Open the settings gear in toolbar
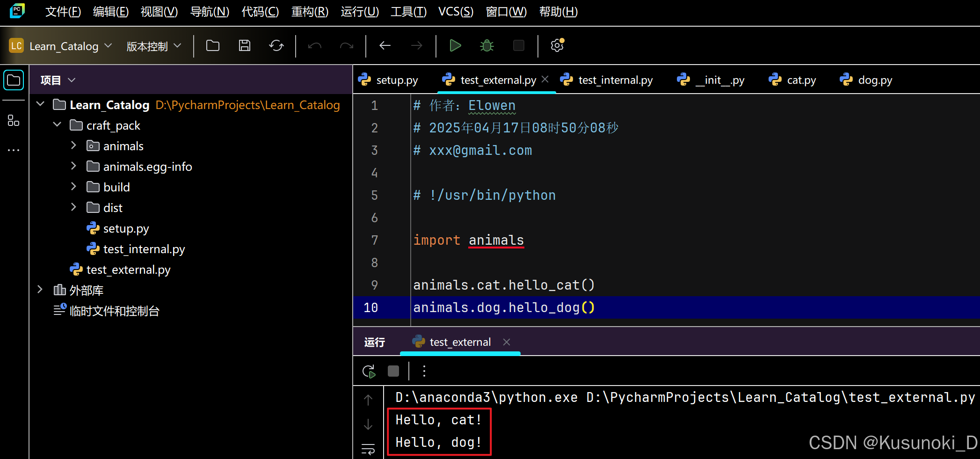 tap(557, 45)
